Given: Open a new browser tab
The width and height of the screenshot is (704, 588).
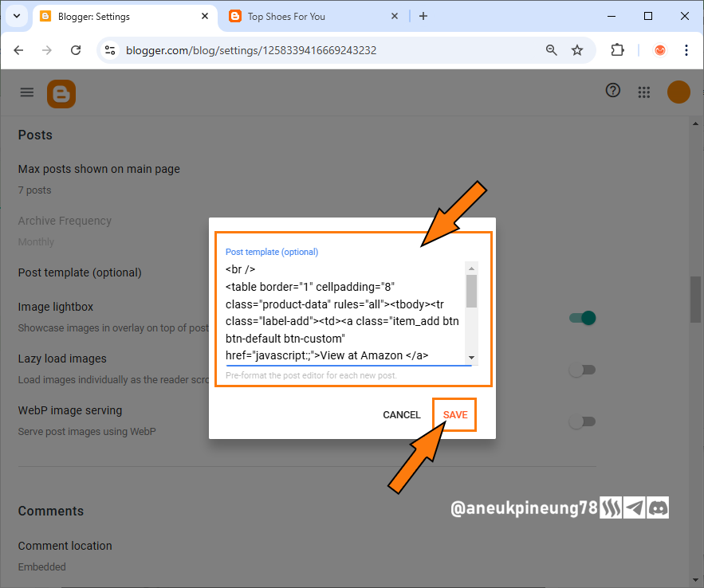Looking at the screenshot, I should click(x=423, y=16).
